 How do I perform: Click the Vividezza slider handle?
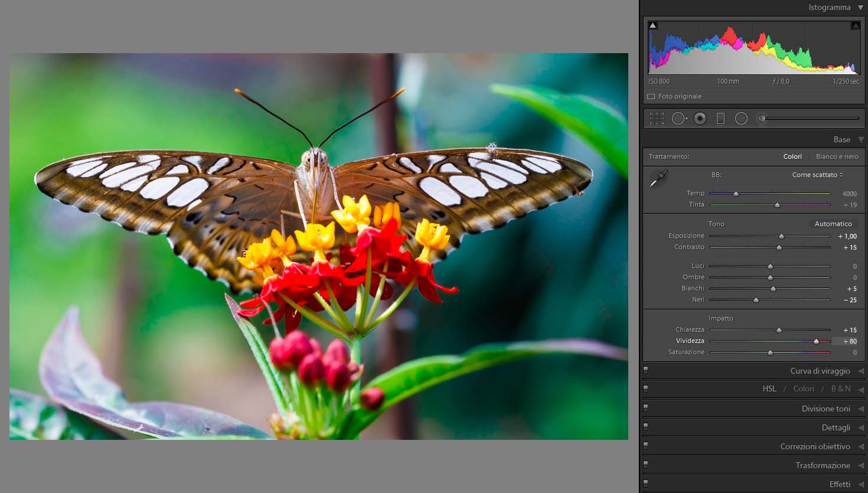pos(817,341)
